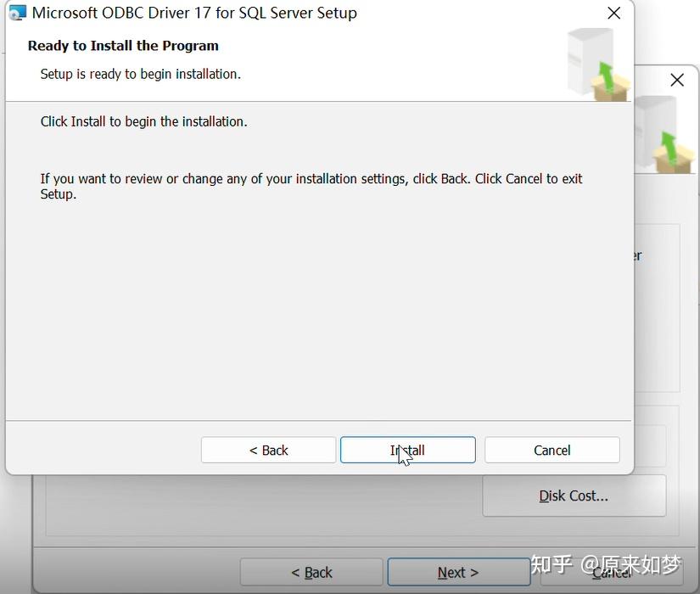Click the Microsoft ODBC Driver 17 title text
The height and width of the screenshot is (594, 700).
click(x=194, y=13)
